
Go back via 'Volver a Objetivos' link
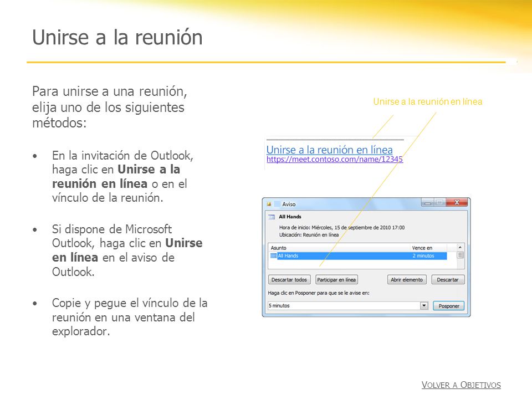461,385
